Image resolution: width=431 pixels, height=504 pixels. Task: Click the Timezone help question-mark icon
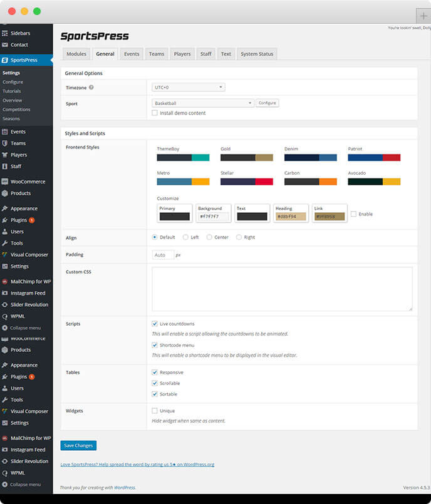91,88
